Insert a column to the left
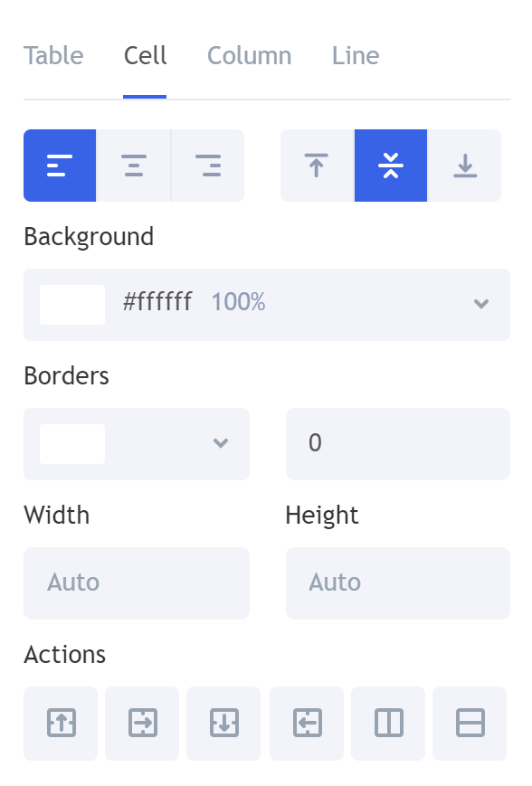 pyautogui.click(x=307, y=723)
